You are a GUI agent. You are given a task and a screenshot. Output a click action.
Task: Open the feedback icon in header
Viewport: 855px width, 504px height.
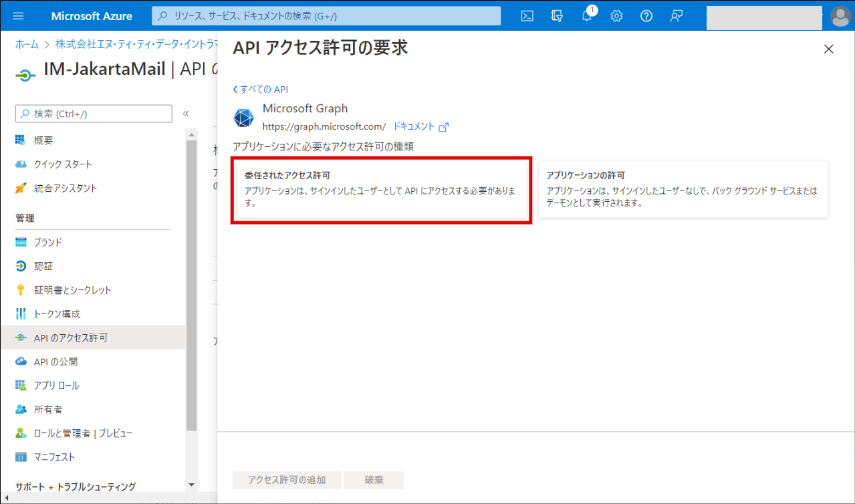(676, 16)
